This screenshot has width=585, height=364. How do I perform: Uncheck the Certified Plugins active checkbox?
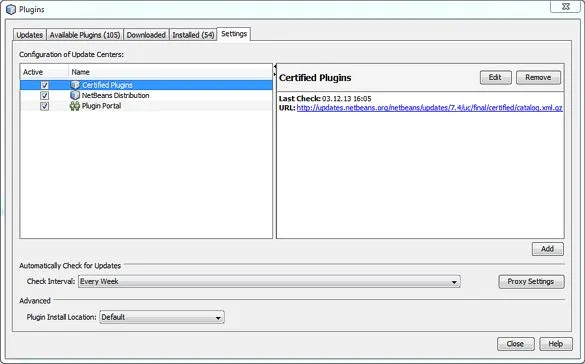click(44, 85)
